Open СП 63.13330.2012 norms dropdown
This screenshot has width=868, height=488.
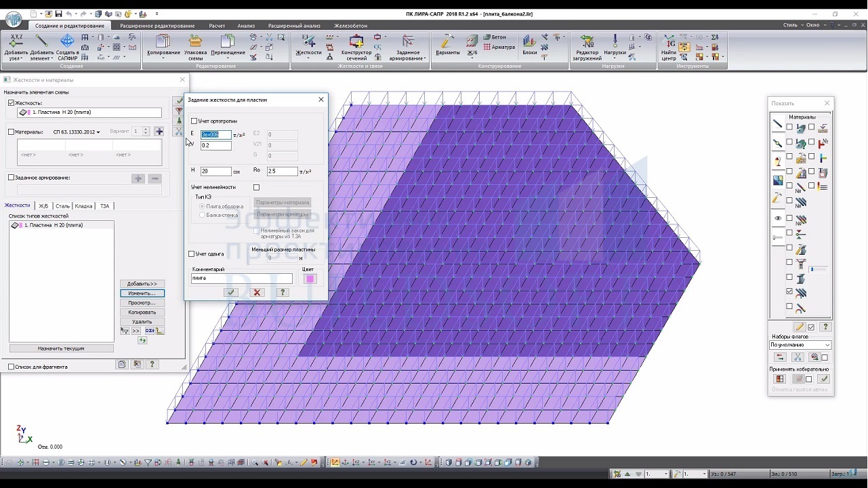tap(77, 132)
